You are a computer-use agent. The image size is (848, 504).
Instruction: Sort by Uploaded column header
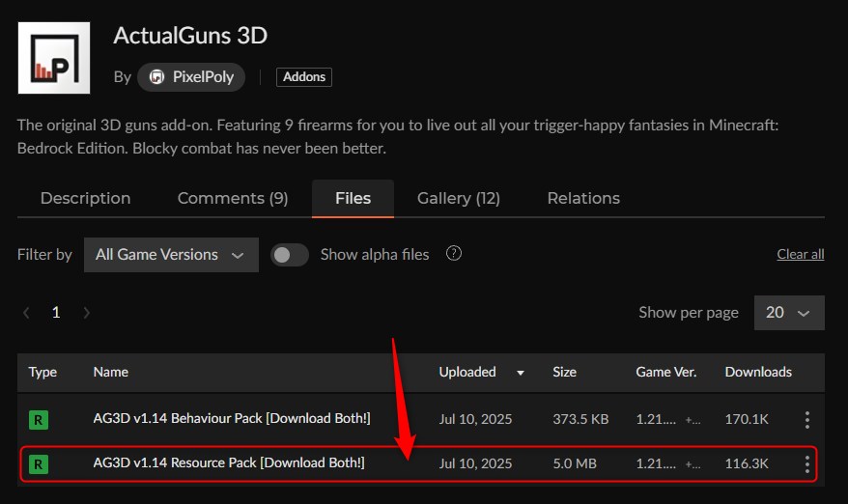467,372
